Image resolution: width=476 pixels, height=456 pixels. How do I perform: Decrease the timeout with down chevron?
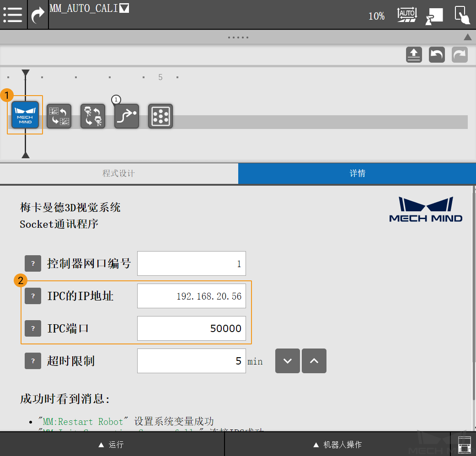[288, 361]
